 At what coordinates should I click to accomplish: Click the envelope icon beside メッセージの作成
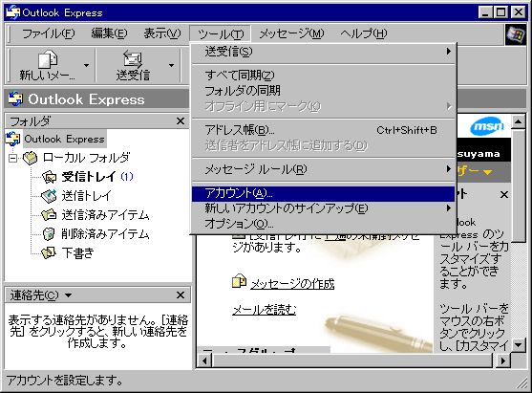[x=239, y=281]
